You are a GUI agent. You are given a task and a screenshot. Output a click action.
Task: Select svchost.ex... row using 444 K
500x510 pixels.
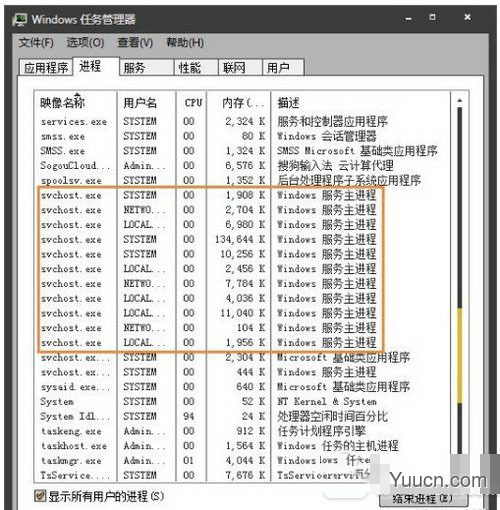click(242, 372)
